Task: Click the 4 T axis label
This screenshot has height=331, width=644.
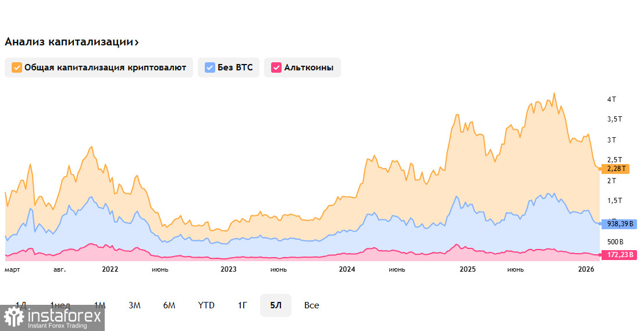Action: 611,99
